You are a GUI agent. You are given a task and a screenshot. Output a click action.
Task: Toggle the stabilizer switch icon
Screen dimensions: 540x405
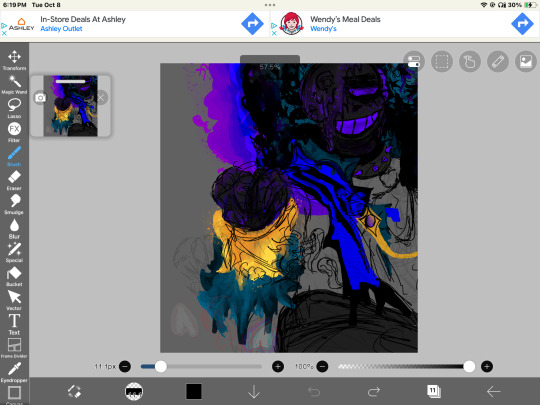pyautogui.click(x=414, y=62)
